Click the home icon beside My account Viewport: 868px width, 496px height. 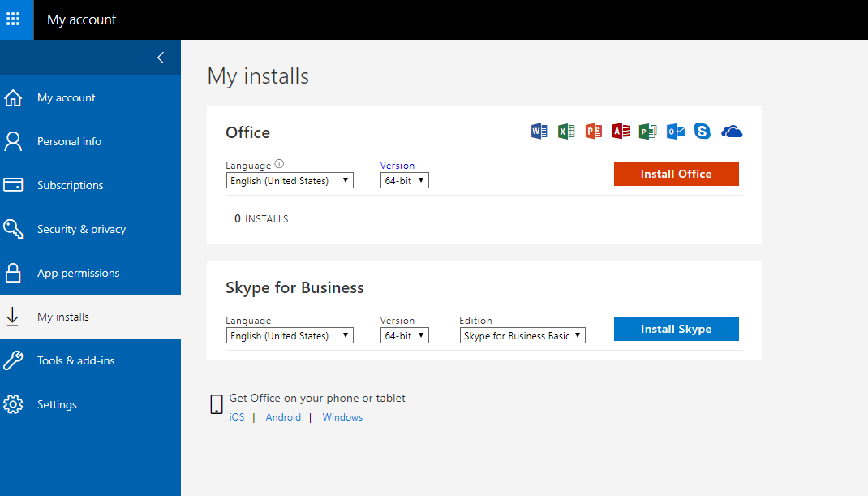pos(13,97)
